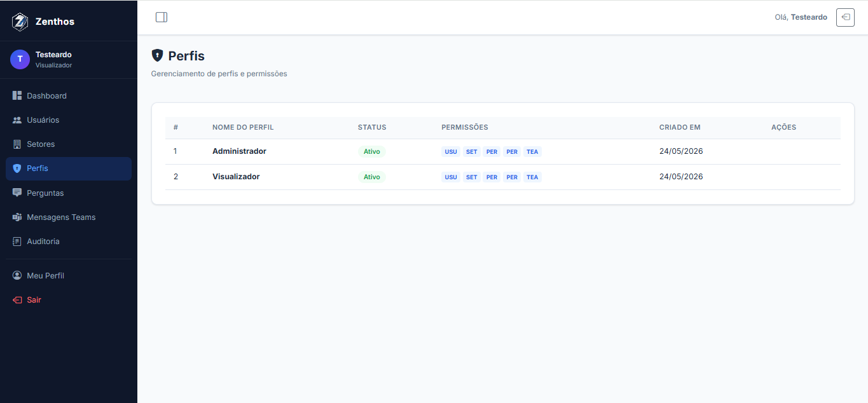The height and width of the screenshot is (403, 868).
Task: Click the logout icon in top bar
Action: click(845, 17)
